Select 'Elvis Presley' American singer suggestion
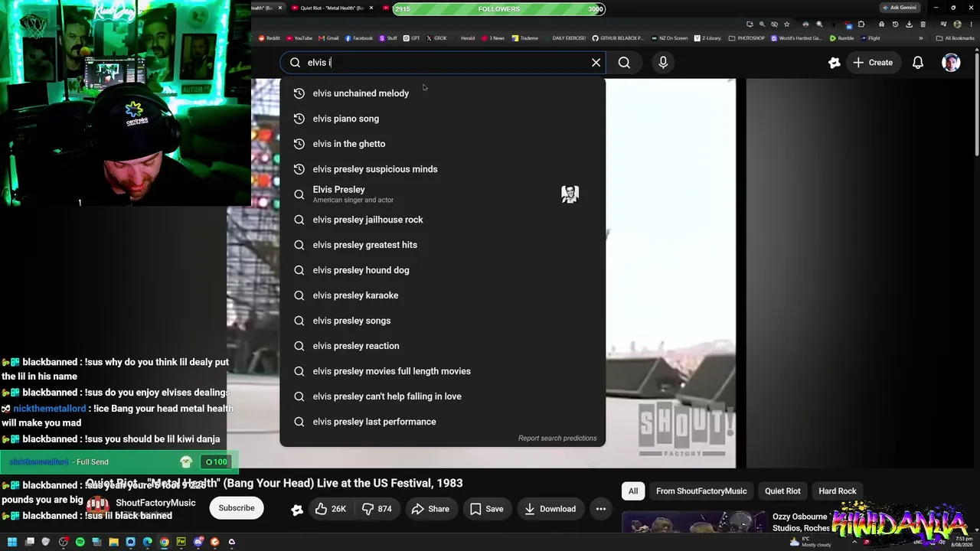This screenshot has height=551, width=980. 443,194
